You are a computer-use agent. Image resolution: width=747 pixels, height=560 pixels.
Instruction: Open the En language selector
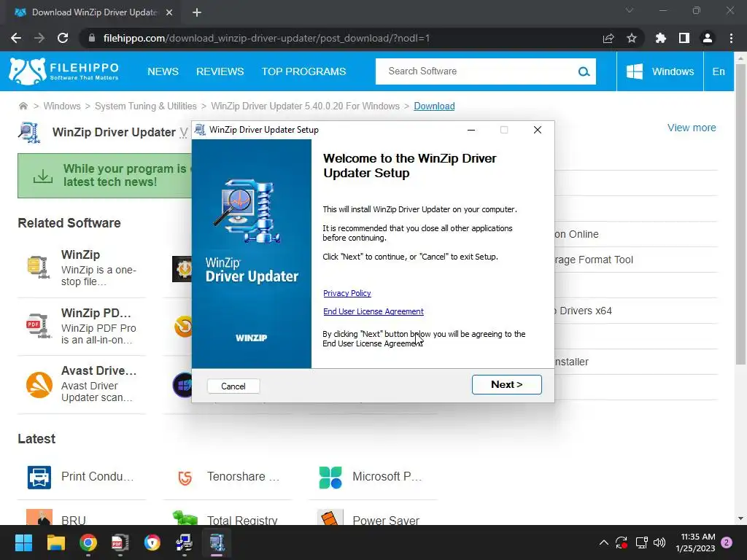click(x=719, y=71)
